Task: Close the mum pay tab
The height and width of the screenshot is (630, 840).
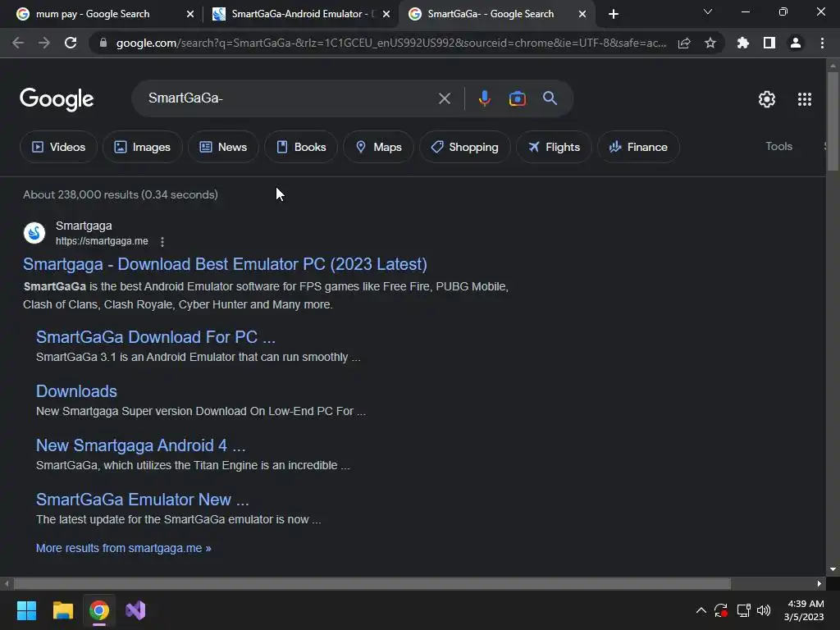Action: (x=190, y=14)
